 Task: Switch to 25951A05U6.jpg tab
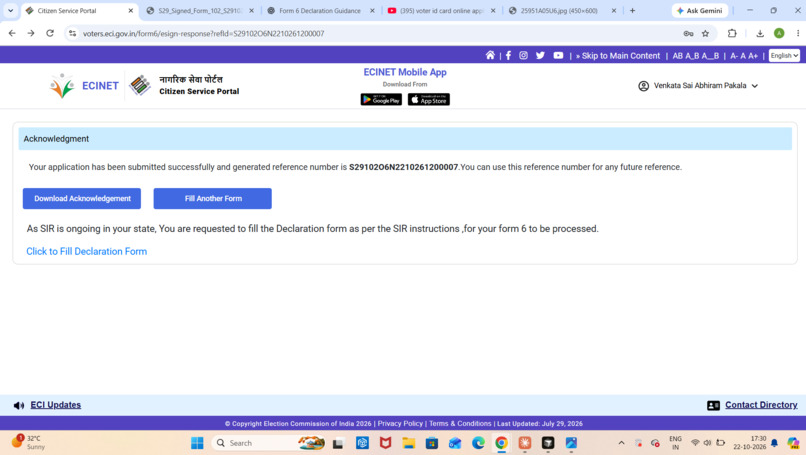tap(559, 10)
